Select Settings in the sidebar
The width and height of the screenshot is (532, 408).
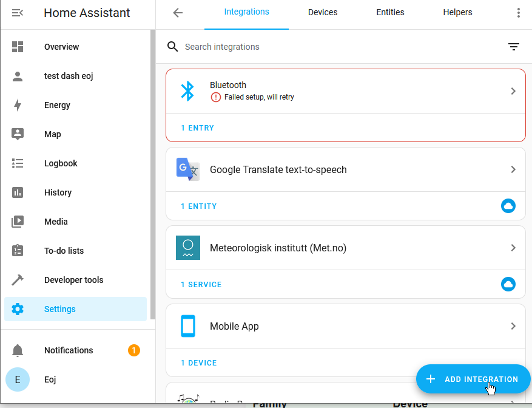pos(75,309)
